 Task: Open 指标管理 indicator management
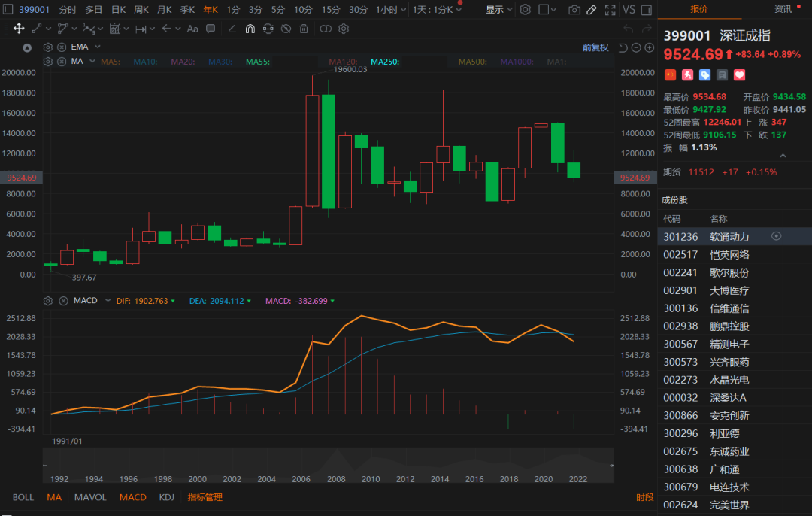tap(205, 497)
